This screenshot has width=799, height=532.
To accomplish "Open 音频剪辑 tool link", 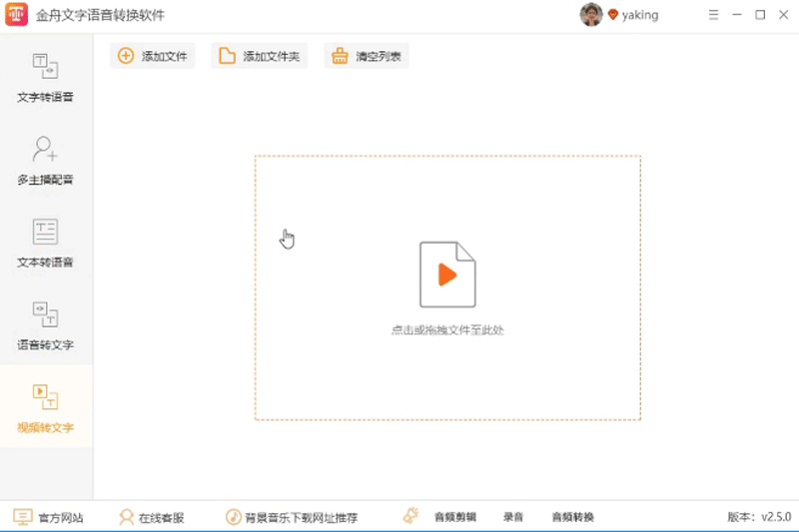I will [x=454, y=517].
